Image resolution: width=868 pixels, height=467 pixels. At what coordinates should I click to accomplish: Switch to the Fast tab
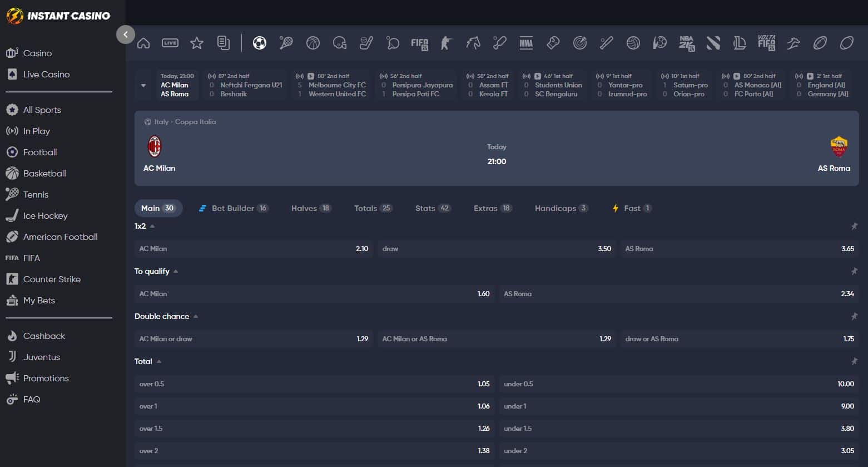point(632,208)
